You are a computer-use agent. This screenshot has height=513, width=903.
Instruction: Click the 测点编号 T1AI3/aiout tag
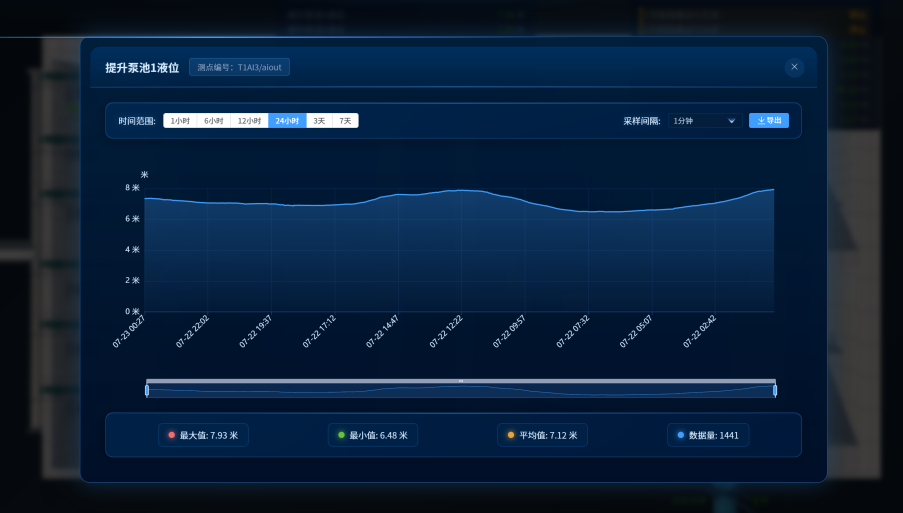[x=239, y=67]
